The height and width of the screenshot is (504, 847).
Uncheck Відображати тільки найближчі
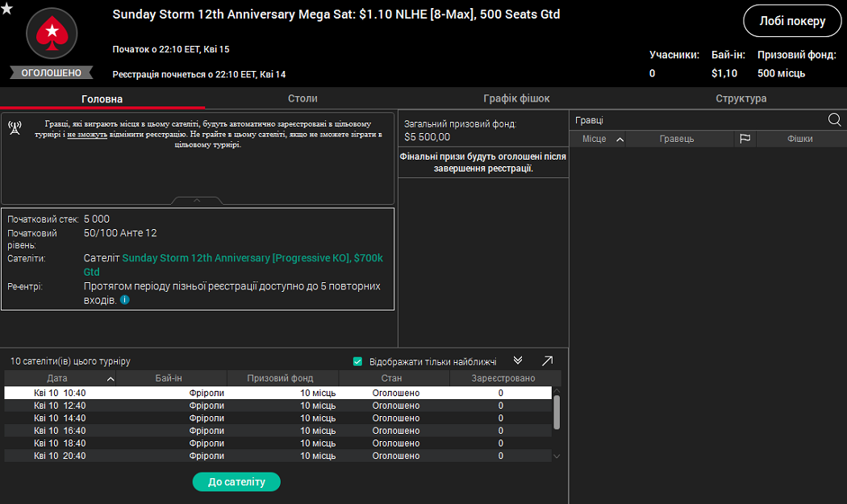356,360
